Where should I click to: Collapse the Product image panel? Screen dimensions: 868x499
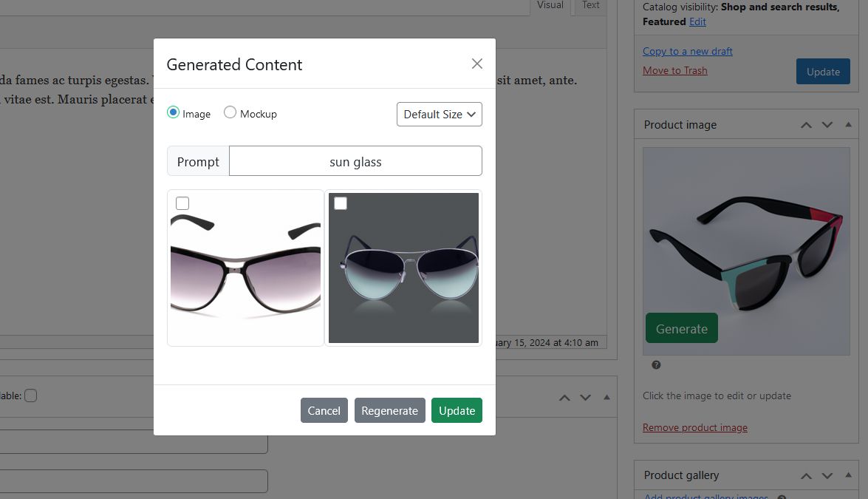[848, 125]
